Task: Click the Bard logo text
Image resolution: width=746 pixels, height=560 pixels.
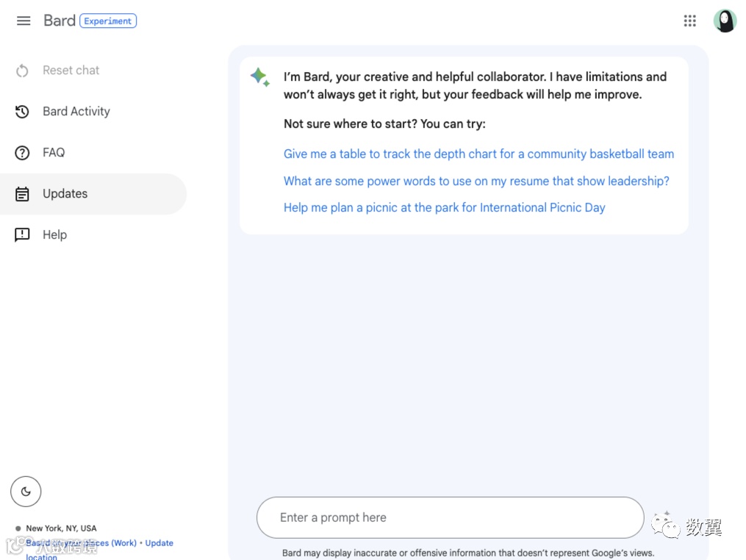Action: click(x=60, y=21)
